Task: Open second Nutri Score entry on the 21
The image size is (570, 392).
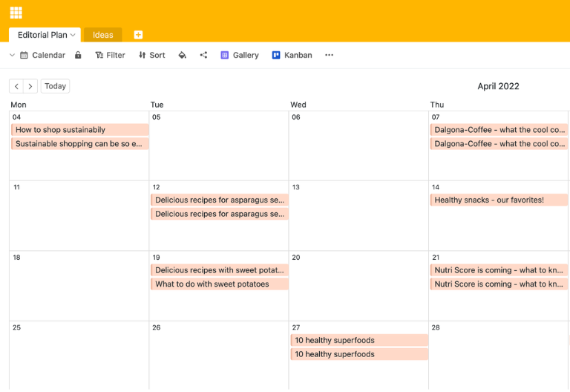Action: point(499,284)
